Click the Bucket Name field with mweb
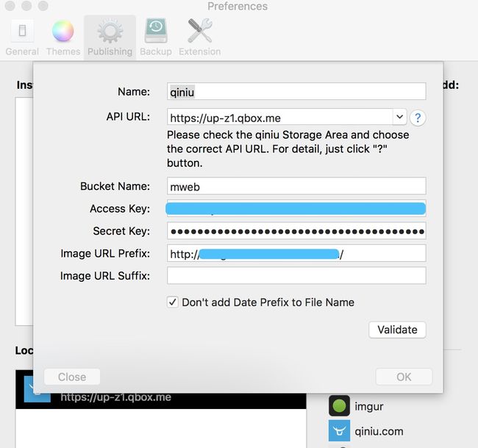478x448 pixels. pos(296,186)
